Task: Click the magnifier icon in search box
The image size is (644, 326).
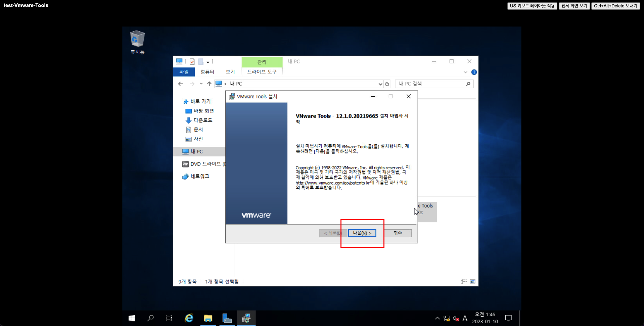Action: tap(468, 84)
